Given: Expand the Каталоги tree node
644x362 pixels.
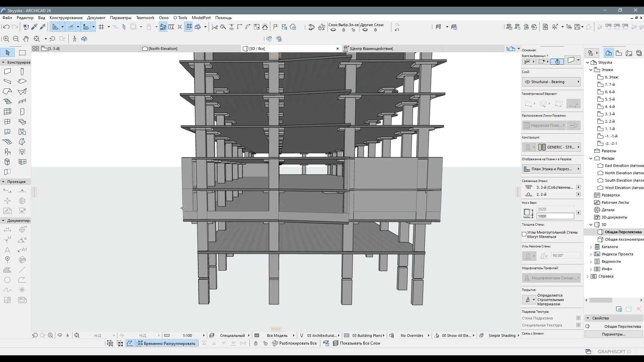Looking at the screenshot, I should 591,247.
